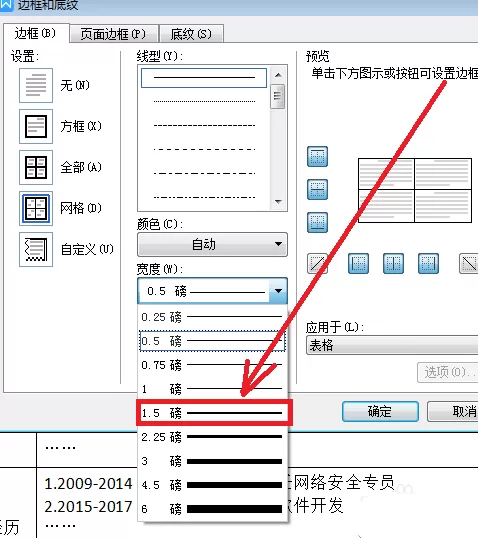Collapse the 宽度 width dropdown arrow
This screenshot has height=538, width=478.
click(x=278, y=291)
